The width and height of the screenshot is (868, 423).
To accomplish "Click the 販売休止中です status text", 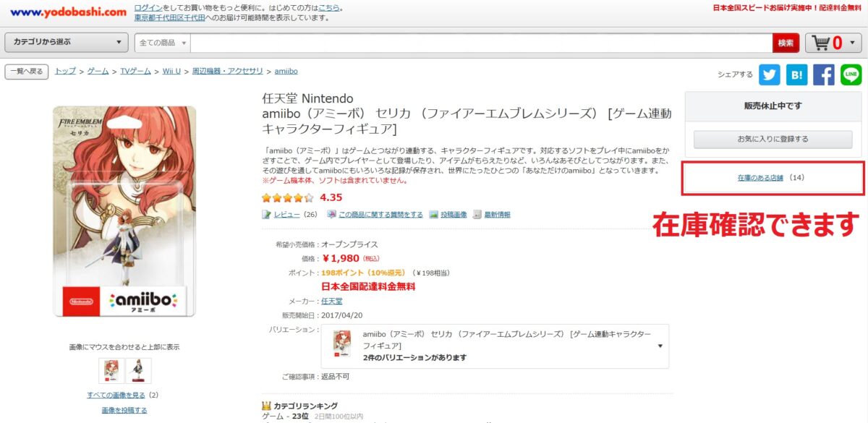I will 773,106.
